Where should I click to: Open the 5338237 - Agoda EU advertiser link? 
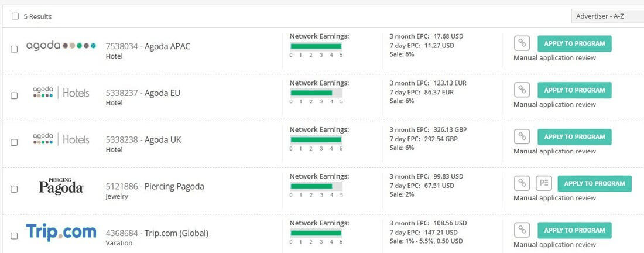point(143,93)
